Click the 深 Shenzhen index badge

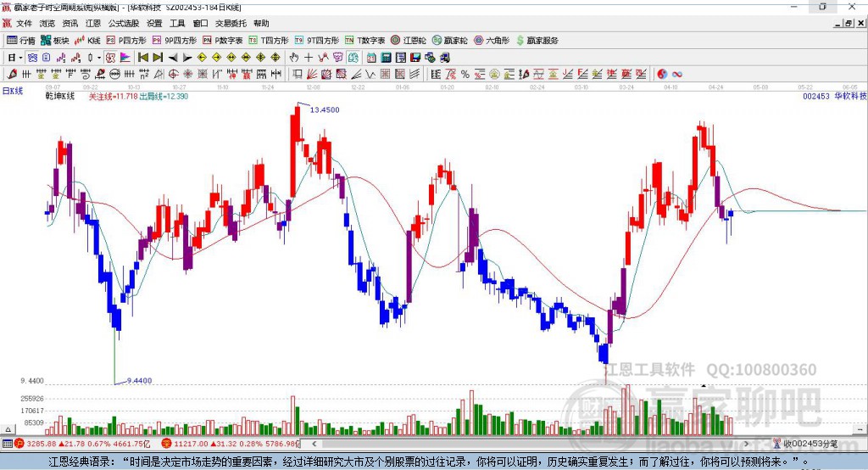167,444
